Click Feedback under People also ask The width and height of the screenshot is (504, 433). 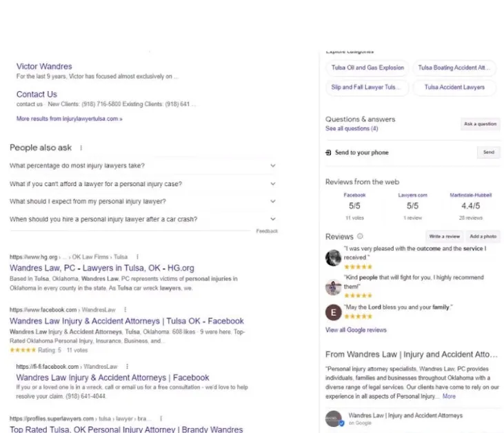pyautogui.click(x=267, y=231)
